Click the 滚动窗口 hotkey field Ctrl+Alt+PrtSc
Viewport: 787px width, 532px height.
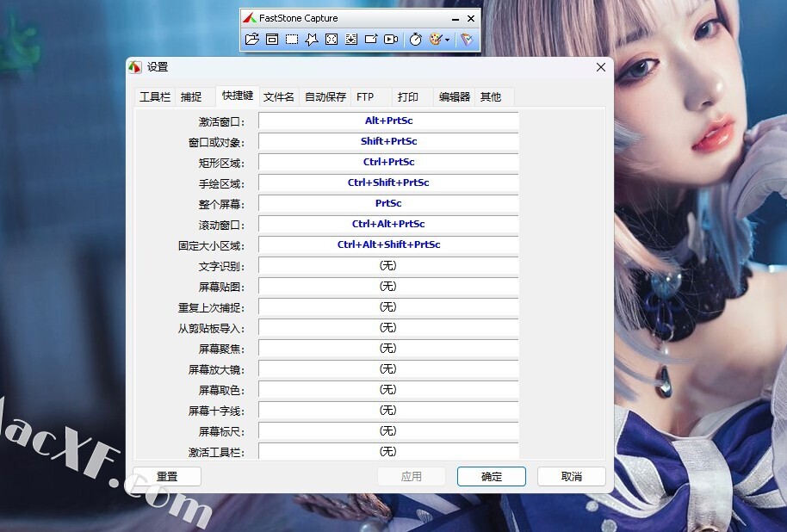(x=388, y=224)
